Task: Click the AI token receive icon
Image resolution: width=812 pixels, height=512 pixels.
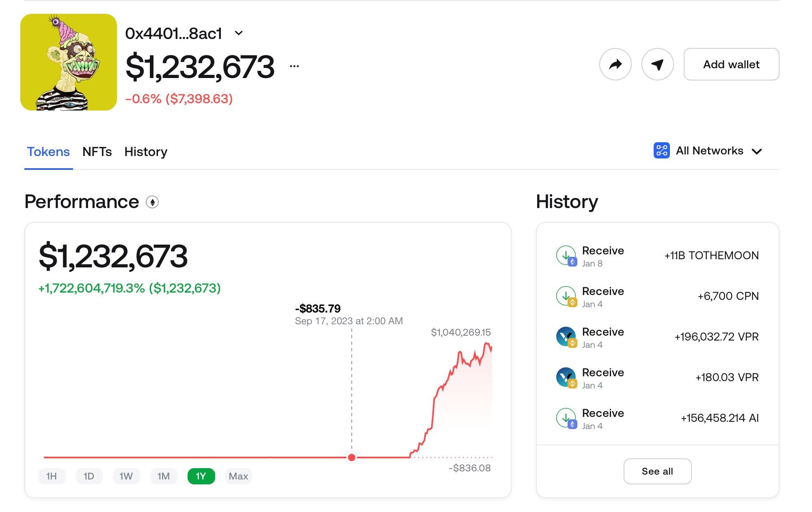Action: point(566,418)
